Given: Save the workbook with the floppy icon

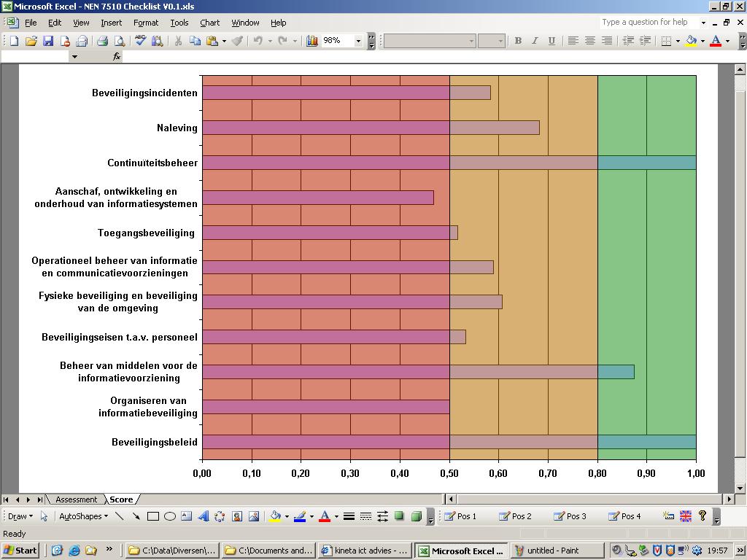Looking at the screenshot, I should [47, 41].
